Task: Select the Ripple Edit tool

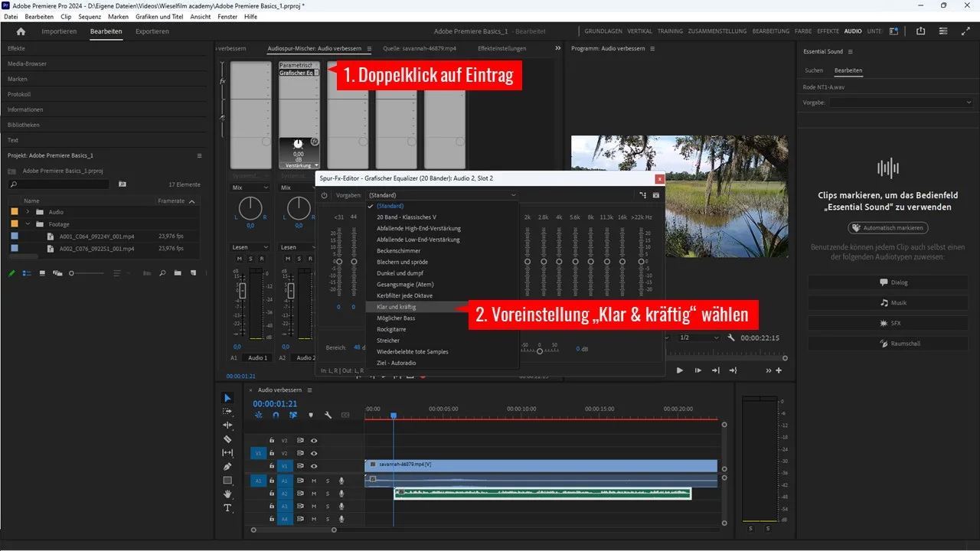Action: pos(227,425)
